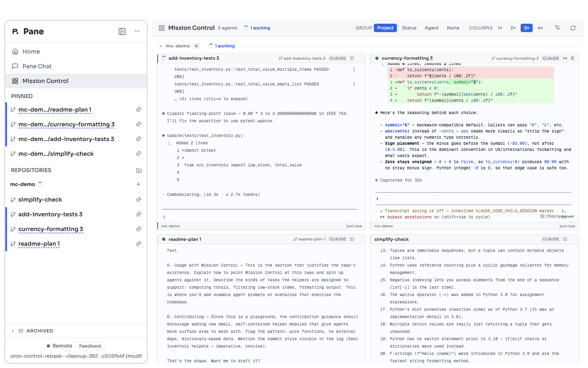
Task: Set columns to 2×
Action: pyautogui.click(x=513, y=28)
